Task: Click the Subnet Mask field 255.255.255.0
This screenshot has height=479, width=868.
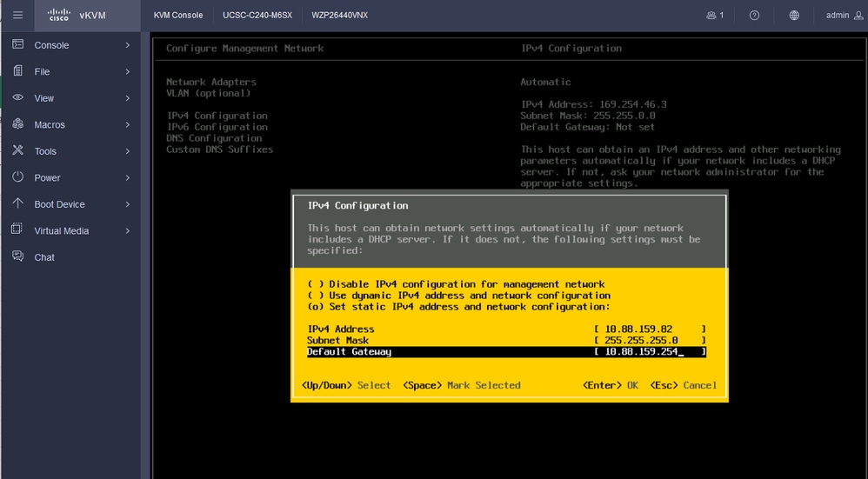Action: pyautogui.click(x=650, y=340)
